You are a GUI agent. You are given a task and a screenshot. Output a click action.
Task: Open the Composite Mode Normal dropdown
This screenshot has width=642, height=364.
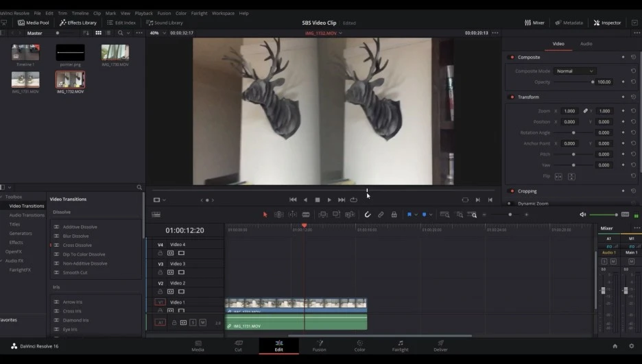coord(575,71)
